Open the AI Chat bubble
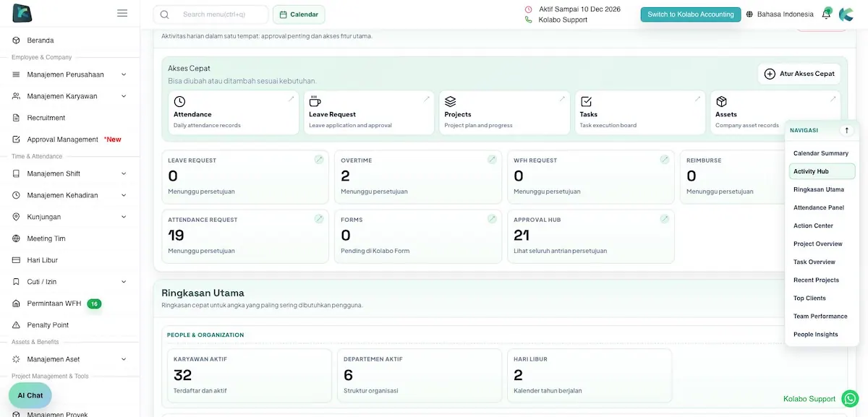This screenshot has height=417, width=868. point(30,395)
